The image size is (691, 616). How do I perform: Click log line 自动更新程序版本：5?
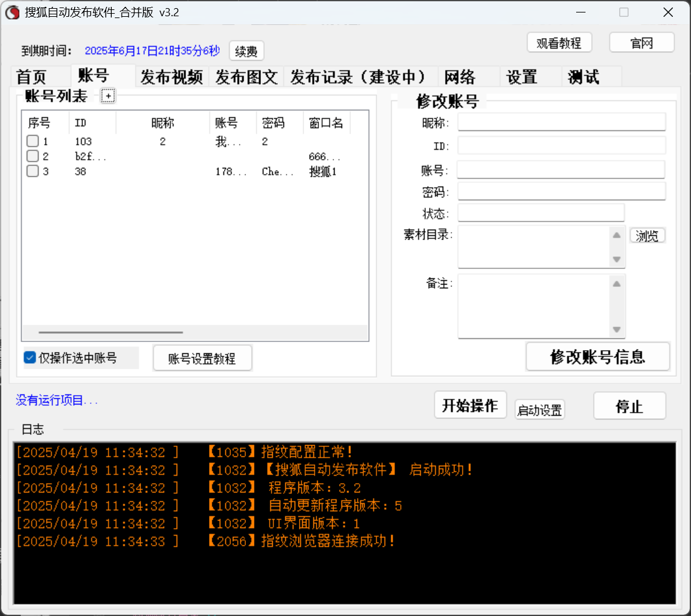point(335,506)
